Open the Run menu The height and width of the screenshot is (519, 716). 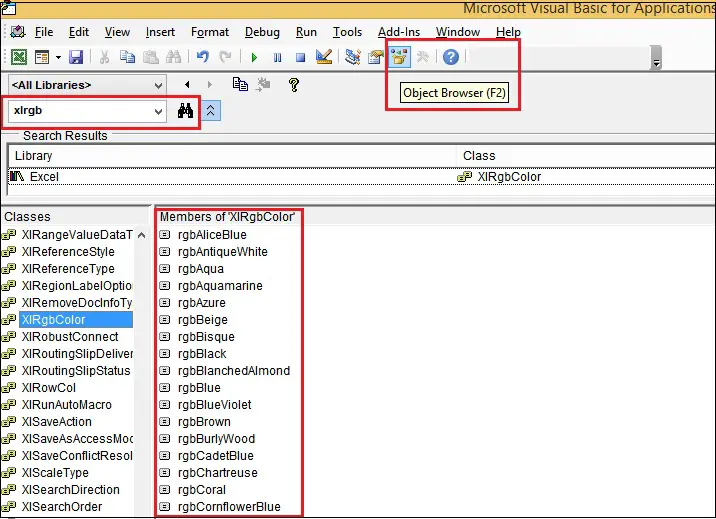(x=306, y=32)
